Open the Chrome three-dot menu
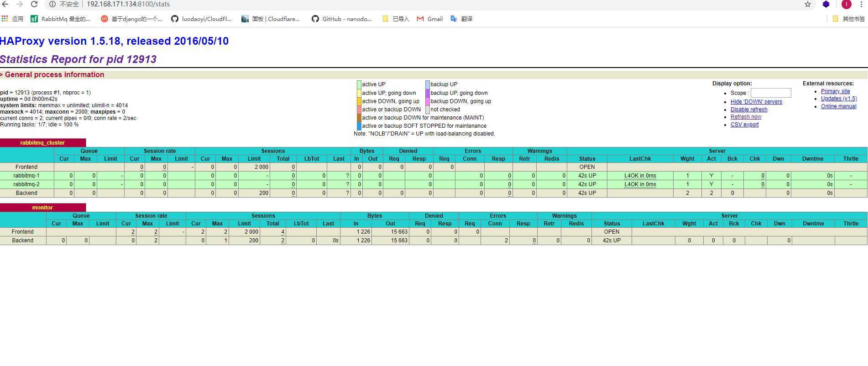 pyautogui.click(x=861, y=4)
